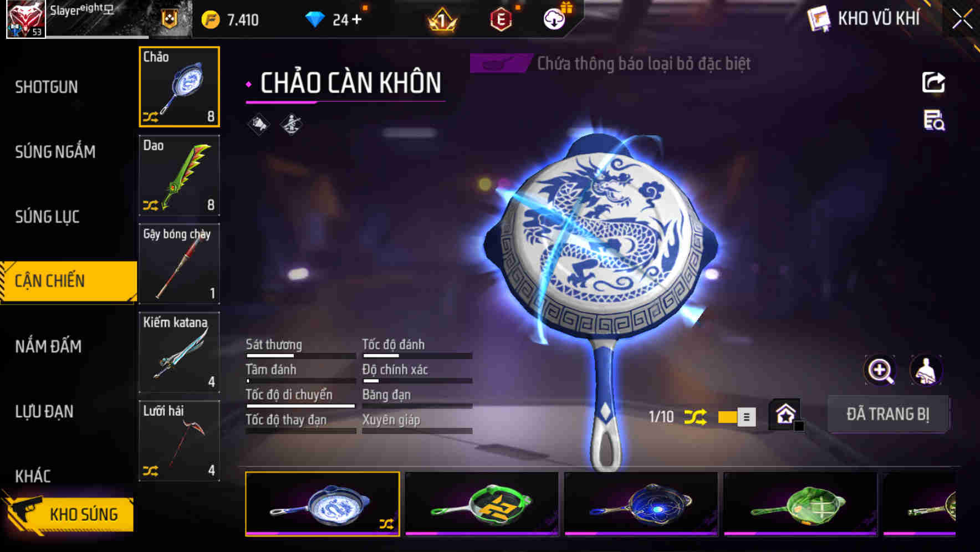
Task: Switch to the SHOTGUN tab
Action: (47, 87)
